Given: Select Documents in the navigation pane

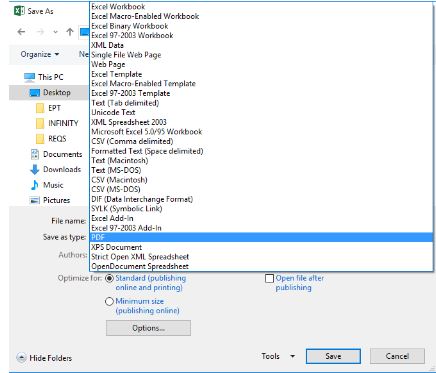Looking at the screenshot, I should pos(62,154).
